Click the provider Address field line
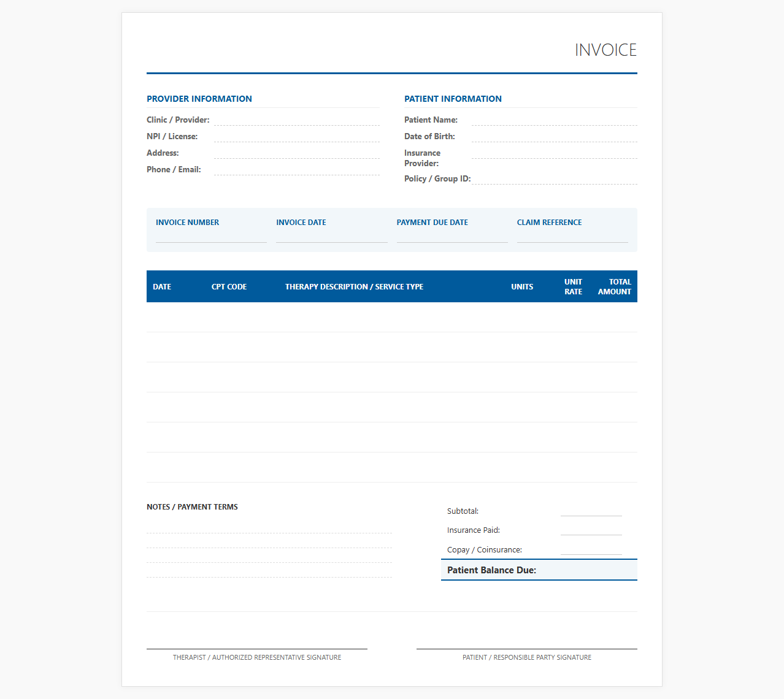784x699 pixels. [x=297, y=153]
